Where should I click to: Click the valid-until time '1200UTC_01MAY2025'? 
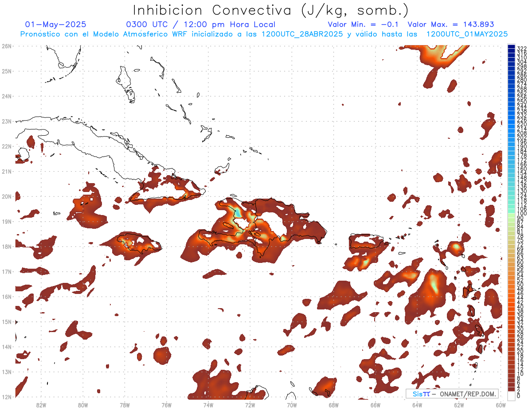467,34
